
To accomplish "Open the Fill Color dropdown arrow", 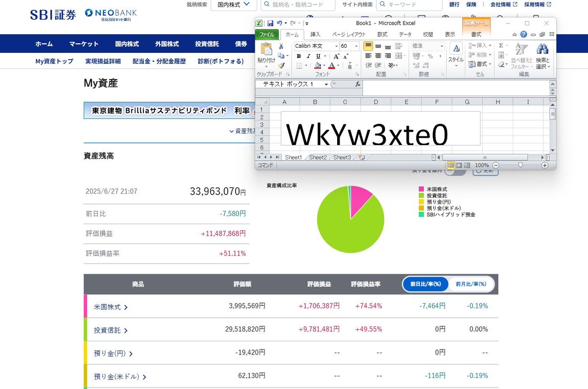I will pyautogui.click(x=324, y=66).
